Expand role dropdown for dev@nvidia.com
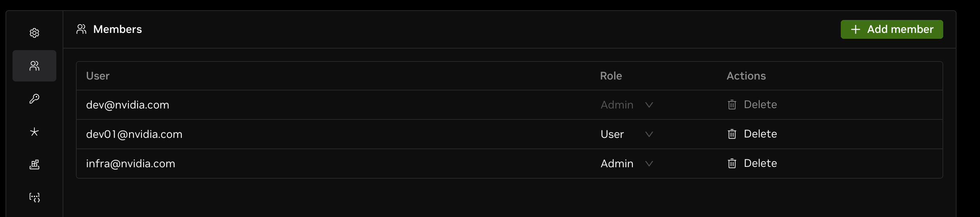Viewport: 980px width, 217px height. click(627, 105)
